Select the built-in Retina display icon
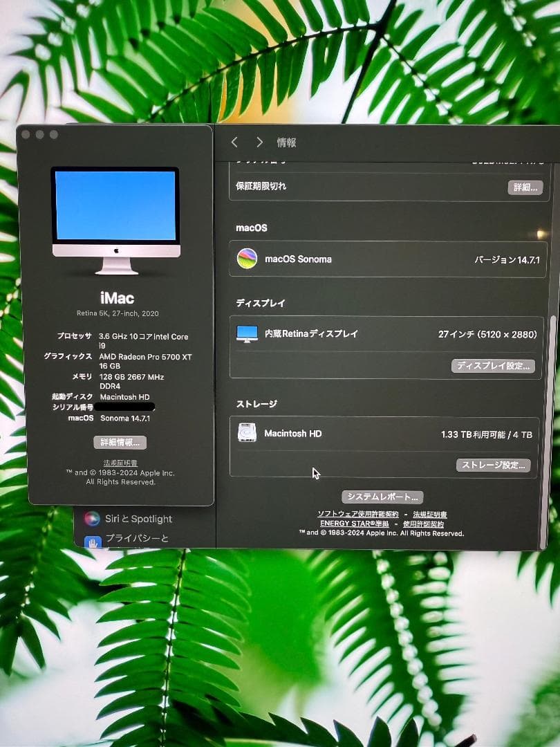 [246, 333]
